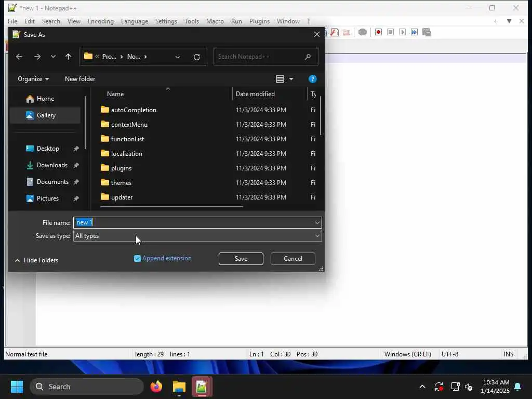This screenshot has width=532, height=399.
Task: Open the Macro menu
Action: pos(215,21)
